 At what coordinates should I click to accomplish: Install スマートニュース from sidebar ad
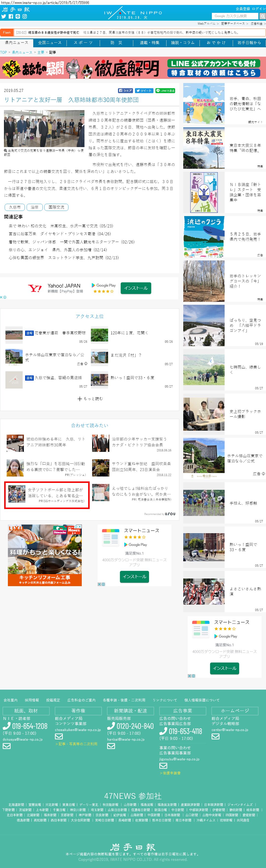[x=225, y=668]
